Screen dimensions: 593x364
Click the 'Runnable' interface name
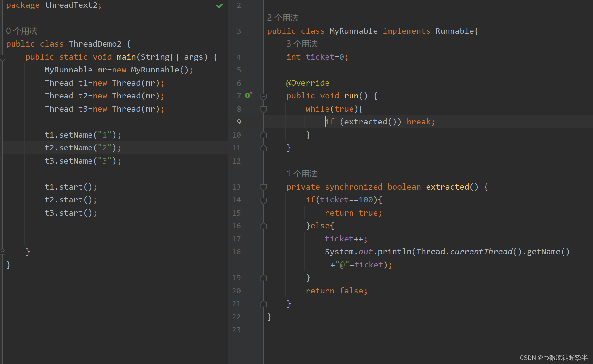(454, 31)
